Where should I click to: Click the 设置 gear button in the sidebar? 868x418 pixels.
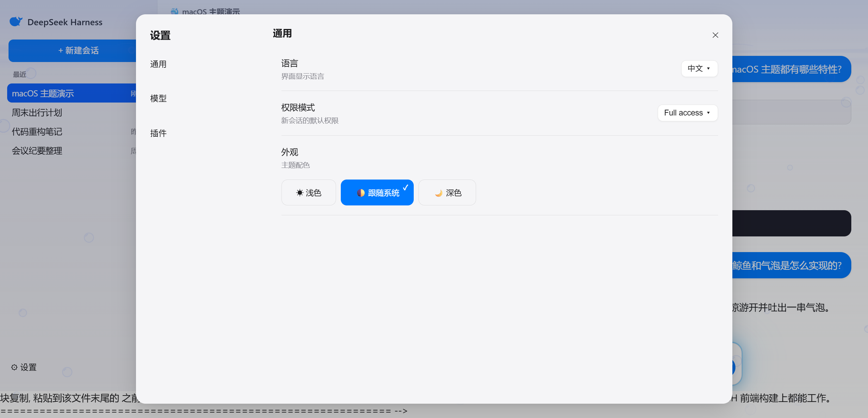(x=24, y=367)
